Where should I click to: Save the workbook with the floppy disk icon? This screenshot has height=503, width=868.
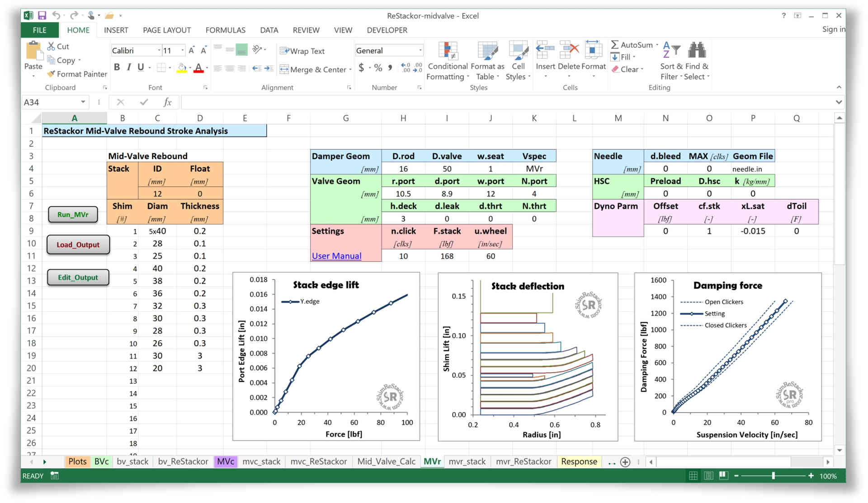42,15
